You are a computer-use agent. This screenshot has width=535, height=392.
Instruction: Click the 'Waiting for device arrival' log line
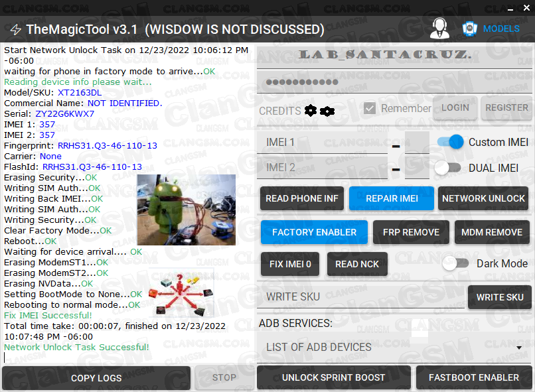[x=73, y=252]
